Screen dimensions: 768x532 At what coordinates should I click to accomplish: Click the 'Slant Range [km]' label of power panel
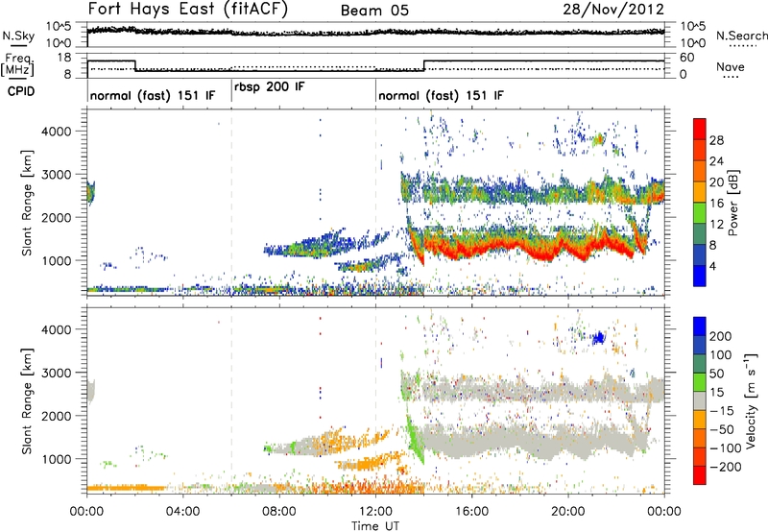point(27,203)
